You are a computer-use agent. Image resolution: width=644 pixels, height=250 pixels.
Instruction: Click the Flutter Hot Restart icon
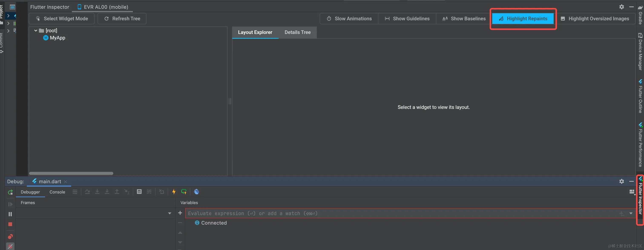click(x=184, y=192)
